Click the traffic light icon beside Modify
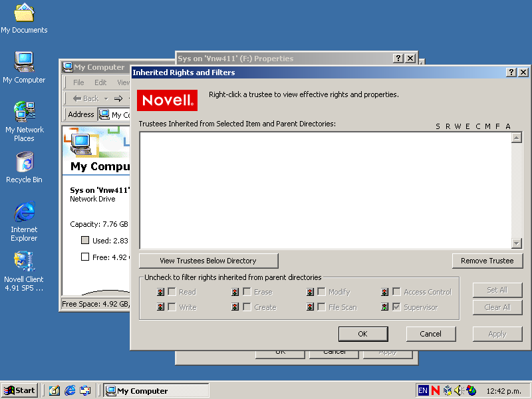 tap(310, 292)
